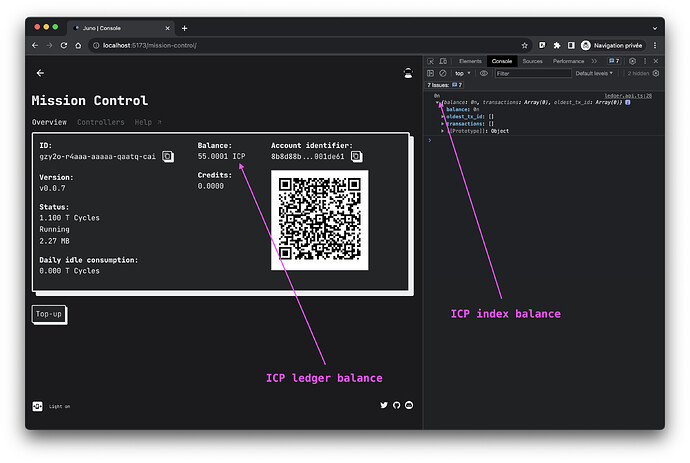Open the user profile avatar icon
The width and height of the screenshot is (690, 463).
pos(408,73)
